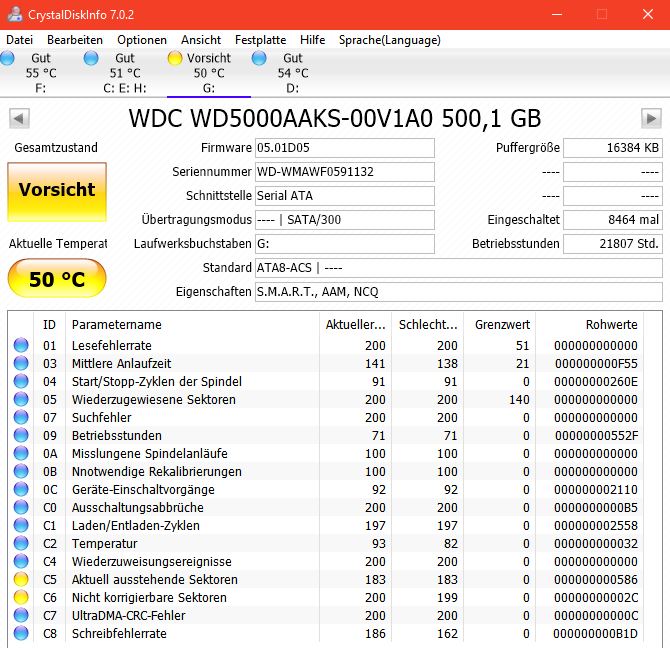Click status icon of Start/Stopp-Zyklen der Spindel row

tap(21, 381)
